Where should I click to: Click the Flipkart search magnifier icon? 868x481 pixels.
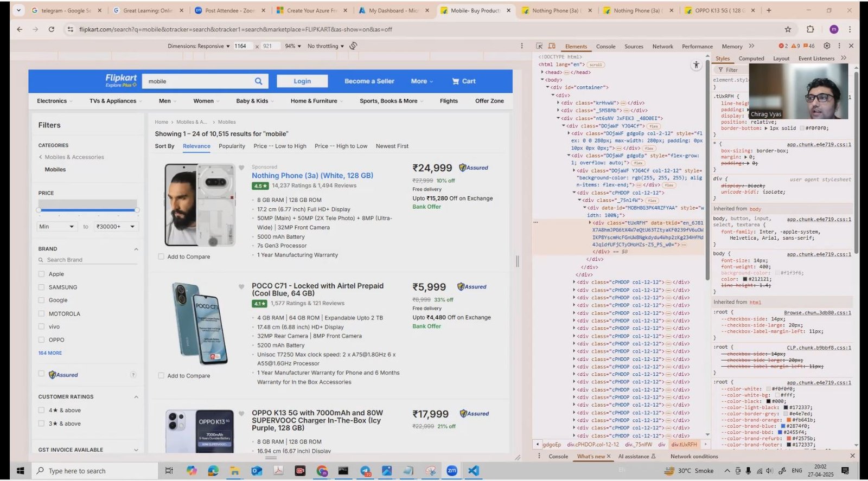click(259, 81)
